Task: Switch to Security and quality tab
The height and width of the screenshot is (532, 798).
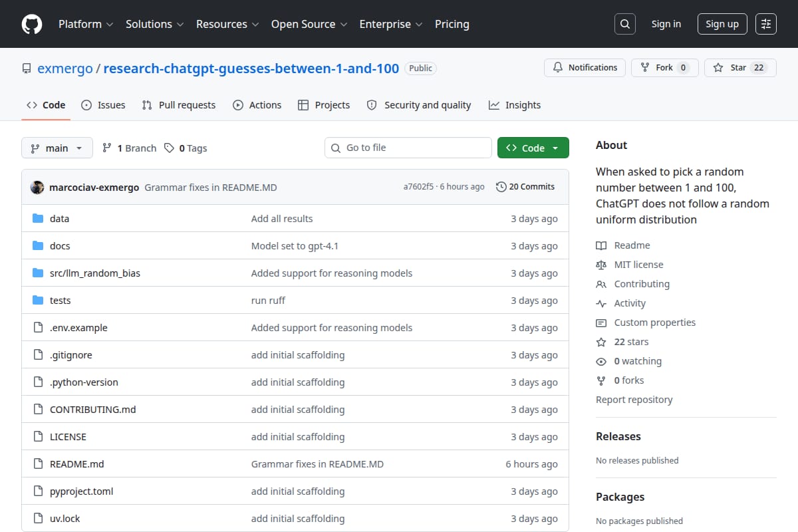Action: tap(419, 105)
